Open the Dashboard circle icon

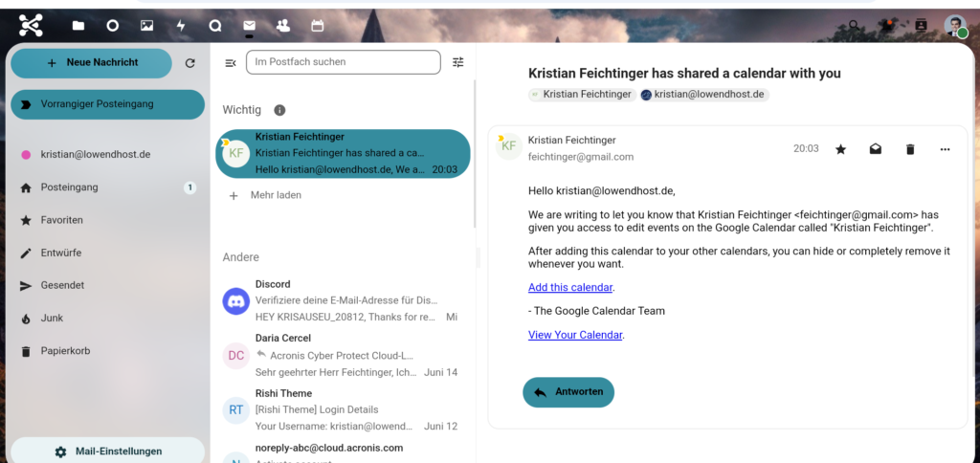click(113, 26)
